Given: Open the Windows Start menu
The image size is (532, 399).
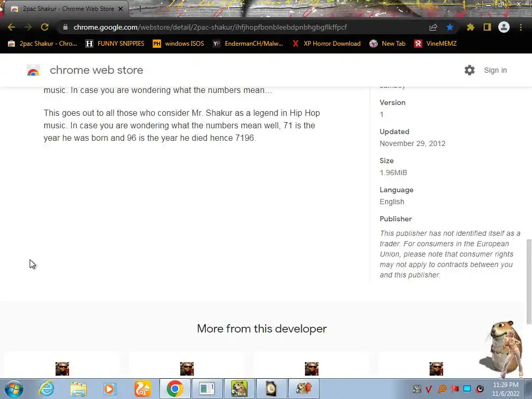Looking at the screenshot, I should click(14, 389).
